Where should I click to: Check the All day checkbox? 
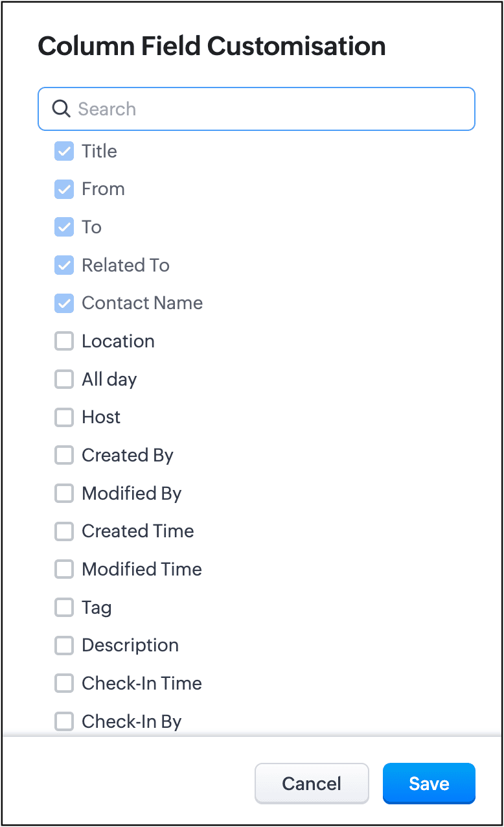[64, 379]
